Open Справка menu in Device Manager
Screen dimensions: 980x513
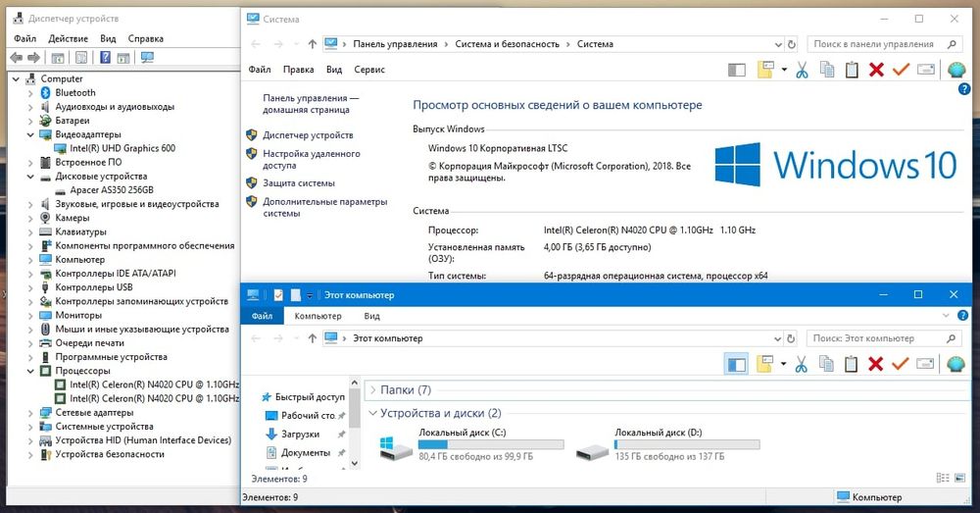click(146, 39)
